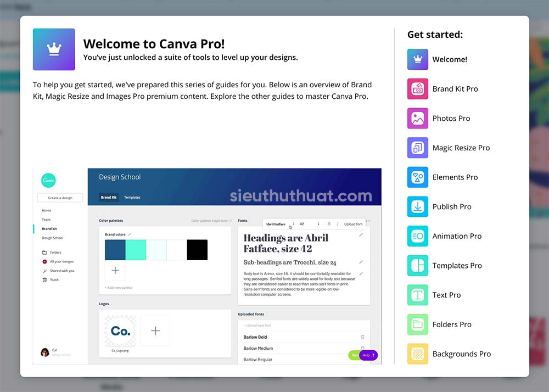This screenshot has height=392, width=549.
Task: Click Add new palette link
Action: point(119,288)
